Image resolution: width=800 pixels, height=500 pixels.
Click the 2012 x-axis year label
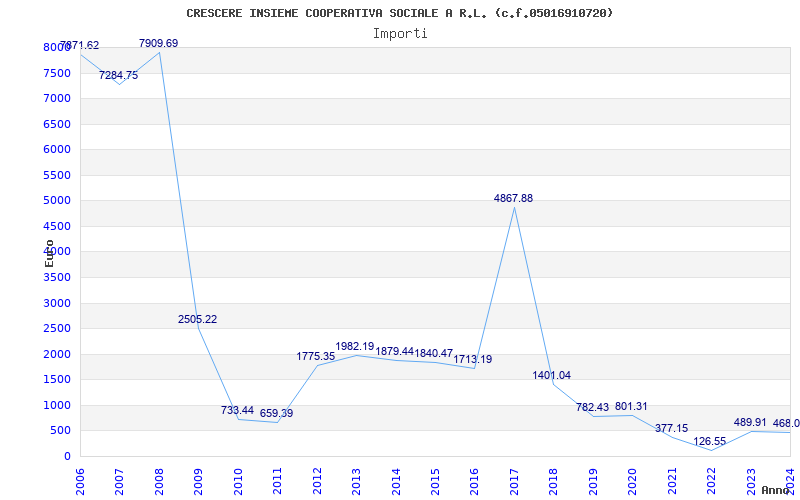click(316, 482)
